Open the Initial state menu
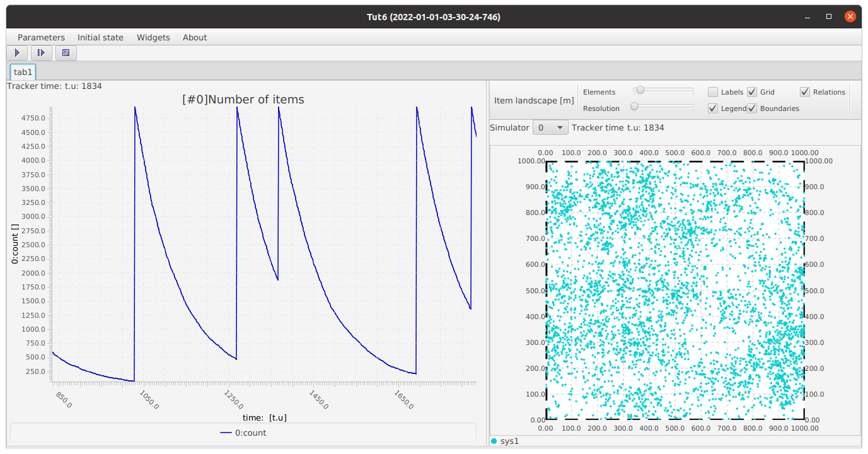Viewport: 868px width, 454px height. [100, 37]
